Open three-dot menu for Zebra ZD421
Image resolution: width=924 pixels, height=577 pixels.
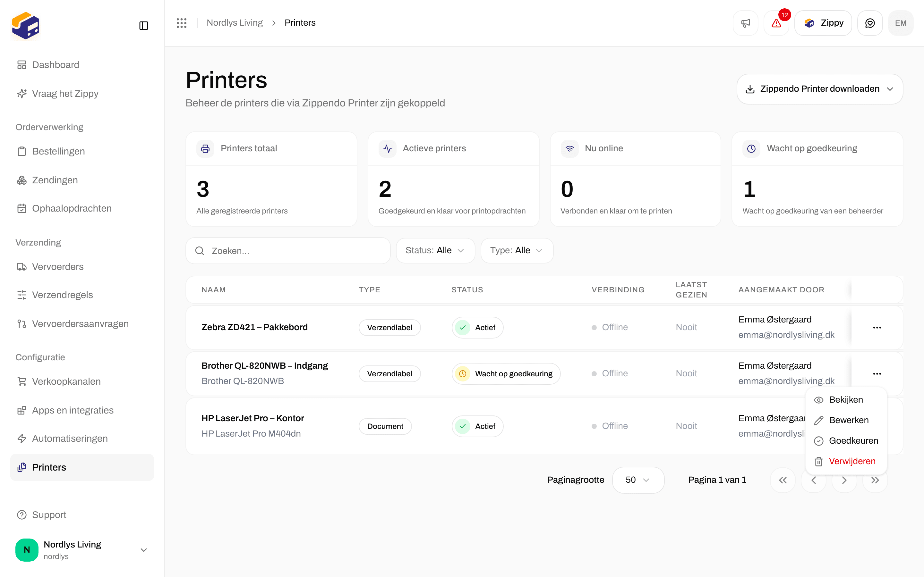[877, 327]
